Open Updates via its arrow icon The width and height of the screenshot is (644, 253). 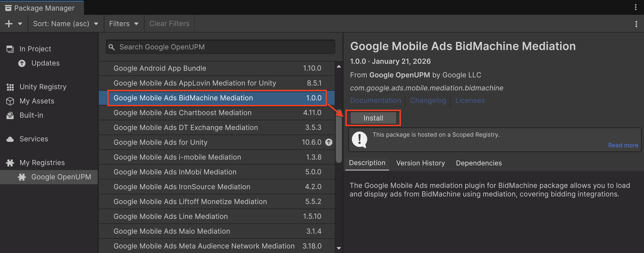click(x=22, y=63)
